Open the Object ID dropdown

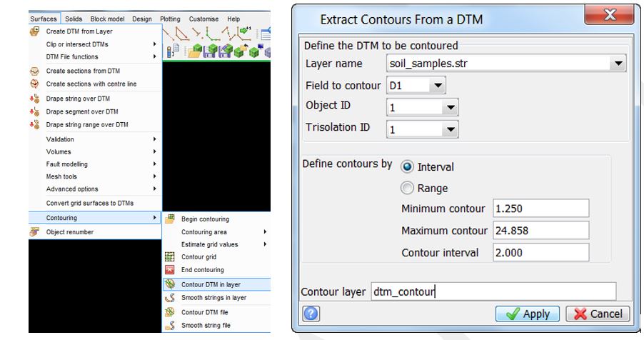(451, 107)
